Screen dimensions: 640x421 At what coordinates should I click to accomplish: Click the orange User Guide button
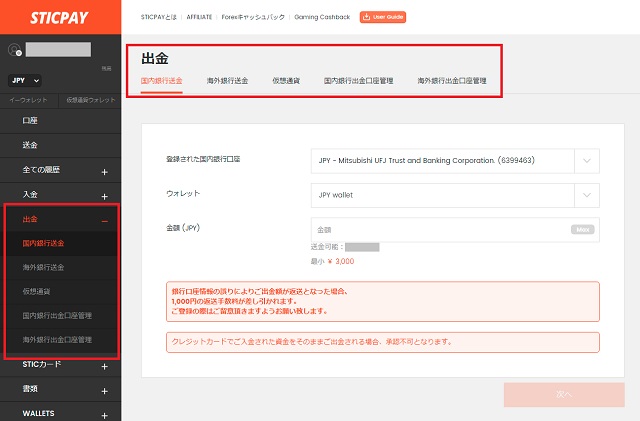click(384, 17)
